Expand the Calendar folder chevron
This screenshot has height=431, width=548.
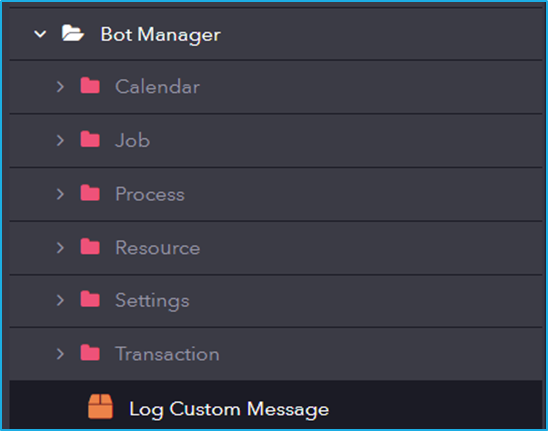click(60, 86)
